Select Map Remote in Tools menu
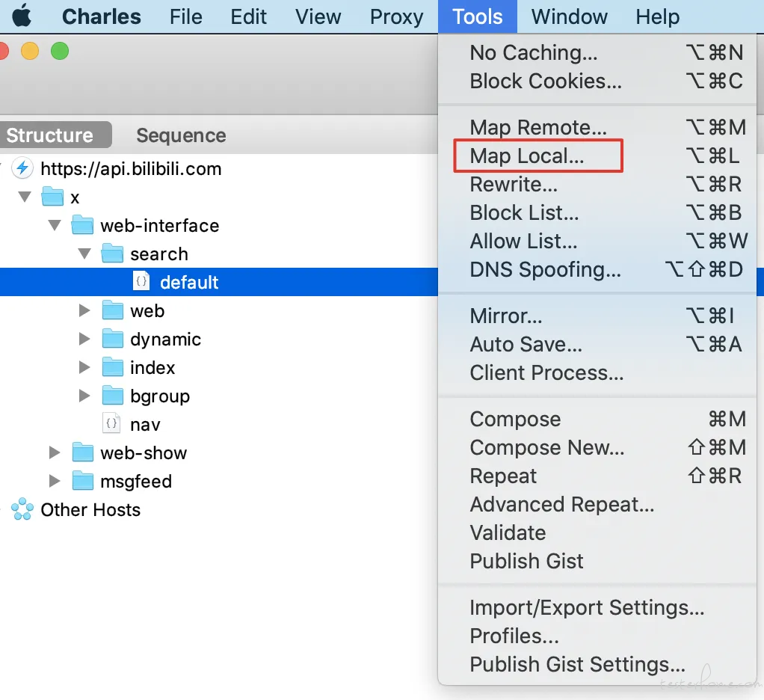The width and height of the screenshot is (764, 700). coord(597,127)
